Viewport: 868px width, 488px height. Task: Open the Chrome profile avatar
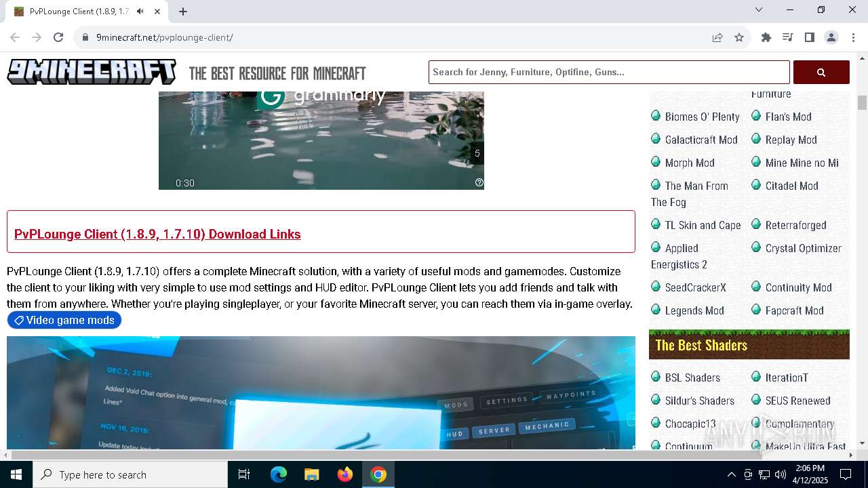[x=831, y=37]
